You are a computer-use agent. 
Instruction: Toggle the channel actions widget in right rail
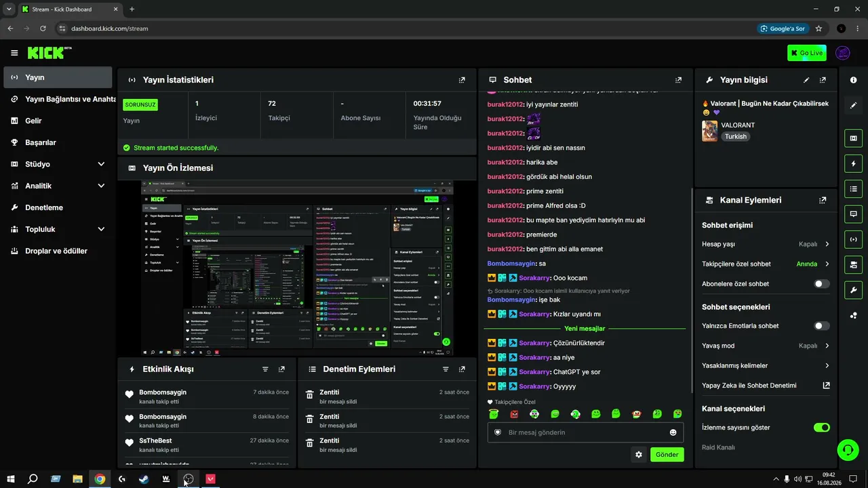(853, 264)
